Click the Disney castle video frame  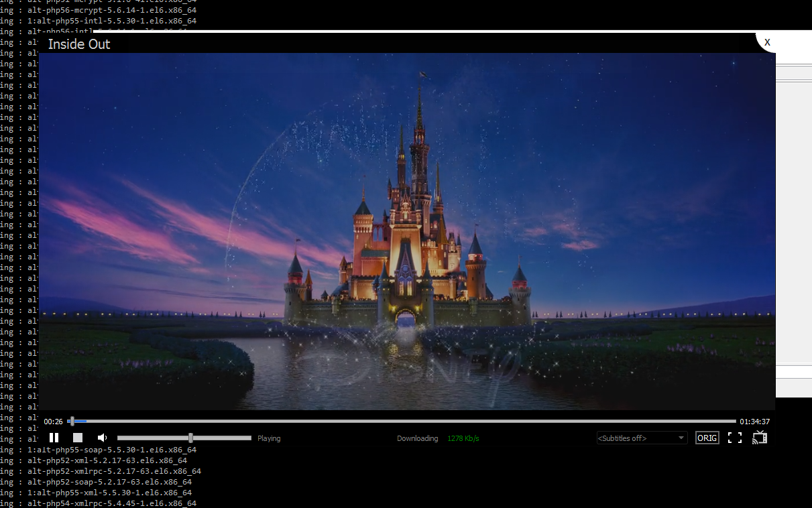point(407,231)
